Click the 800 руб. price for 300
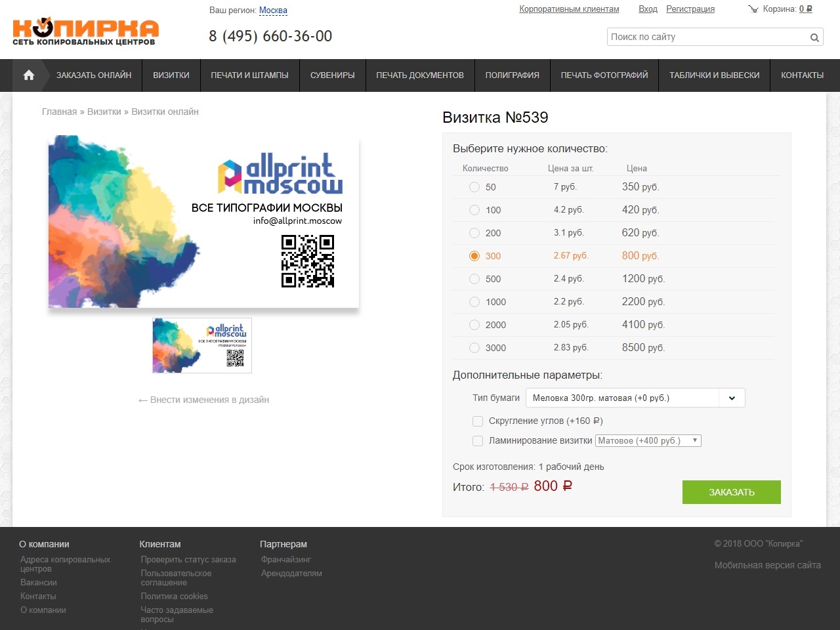This screenshot has height=630, width=840. point(640,256)
